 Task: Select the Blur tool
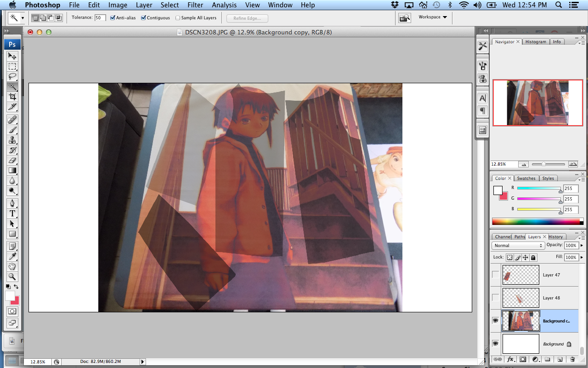(12, 180)
